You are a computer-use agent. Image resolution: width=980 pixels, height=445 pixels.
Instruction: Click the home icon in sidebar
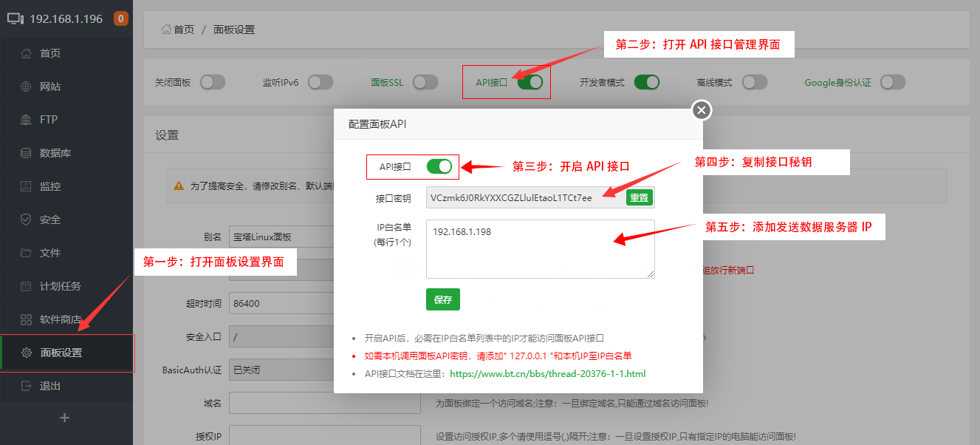(x=26, y=53)
